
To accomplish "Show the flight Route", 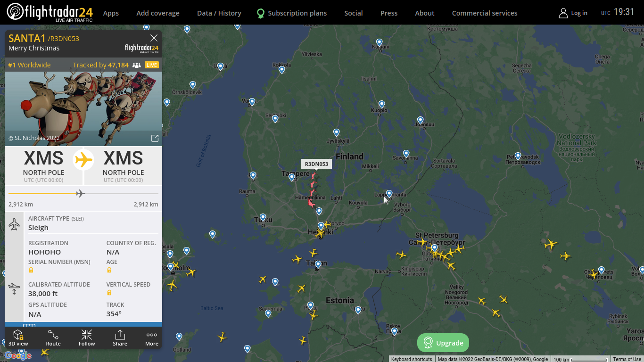I will [x=53, y=338].
